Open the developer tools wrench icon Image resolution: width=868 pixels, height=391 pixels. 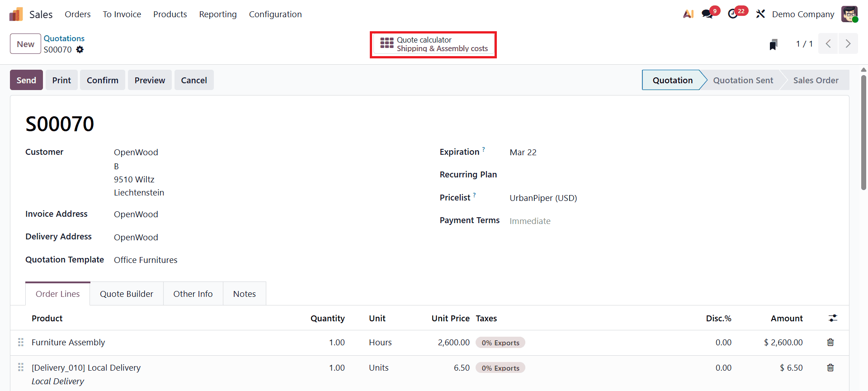760,14
